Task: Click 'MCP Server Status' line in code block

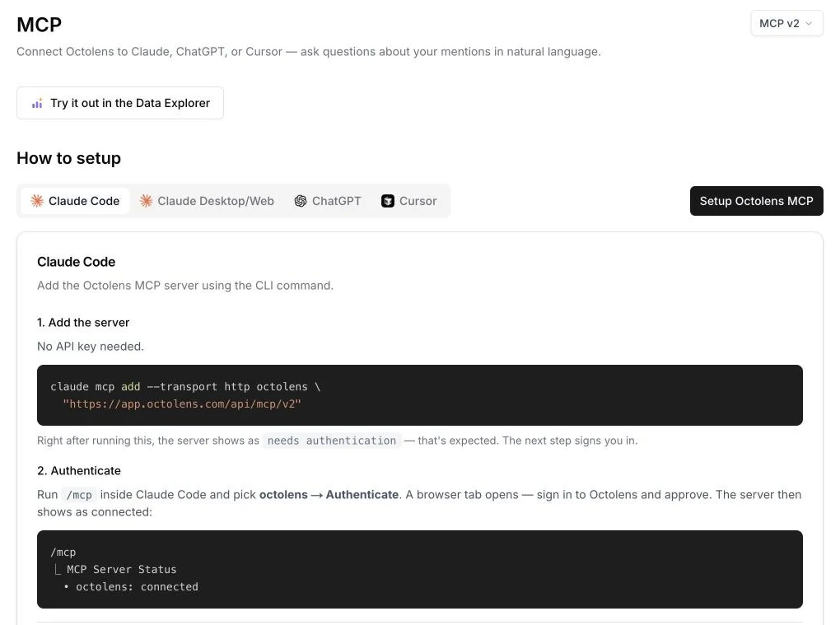Action: (122, 569)
